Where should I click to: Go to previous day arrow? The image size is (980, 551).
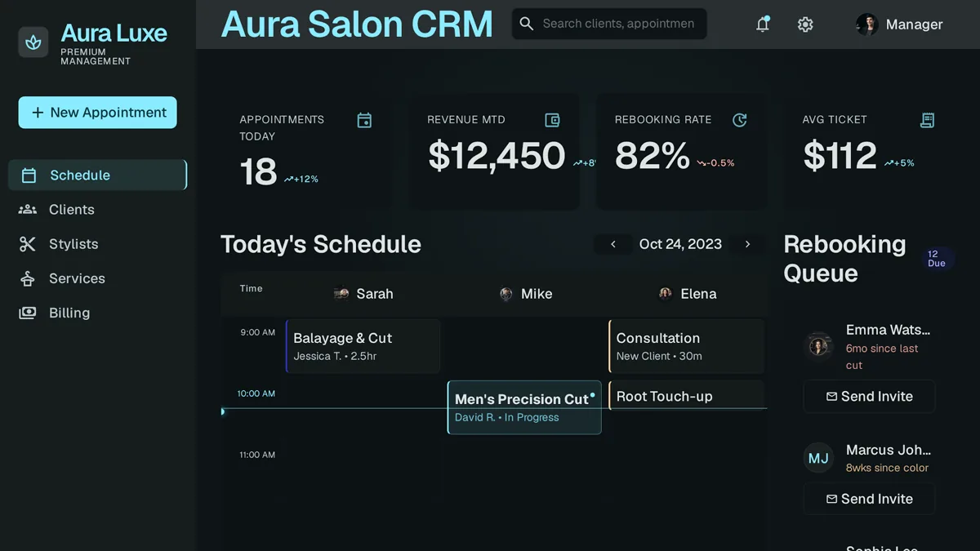pos(613,244)
